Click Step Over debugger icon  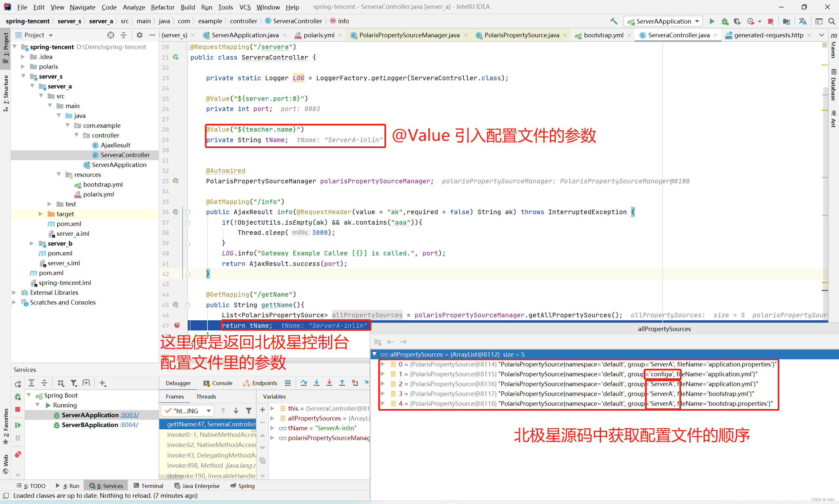[303, 383]
